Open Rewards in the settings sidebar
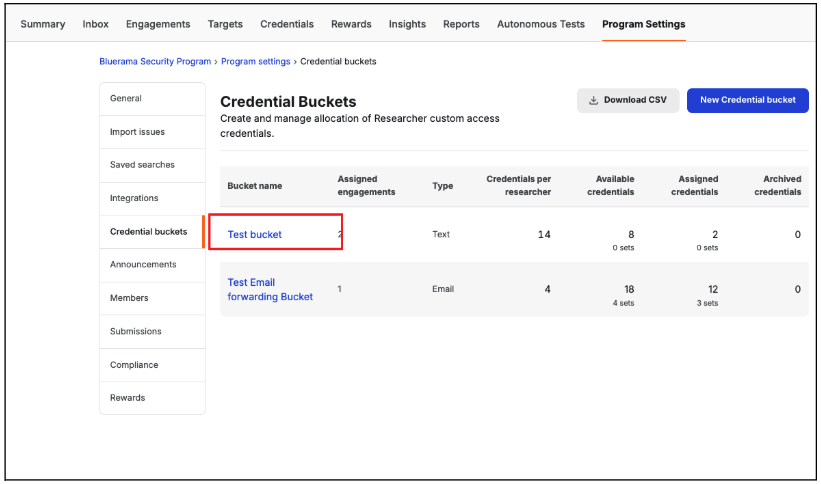 click(x=152, y=398)
